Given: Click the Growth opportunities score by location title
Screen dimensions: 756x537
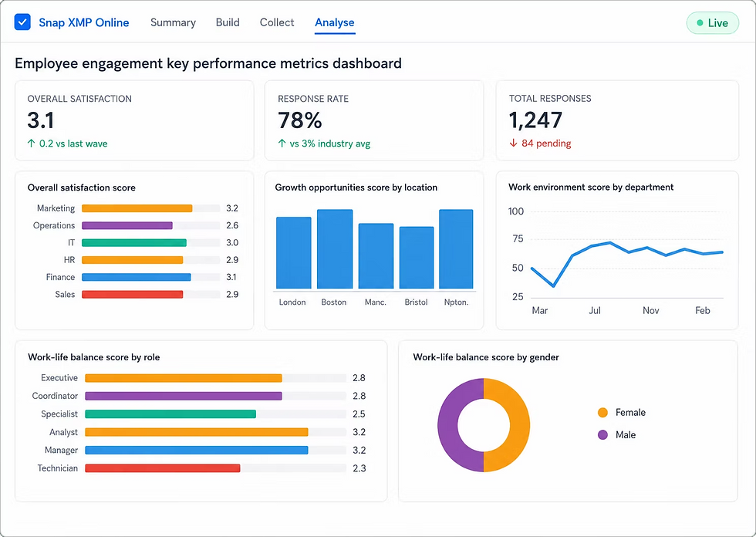Looking at the screenshot, I should coord(356,187).
